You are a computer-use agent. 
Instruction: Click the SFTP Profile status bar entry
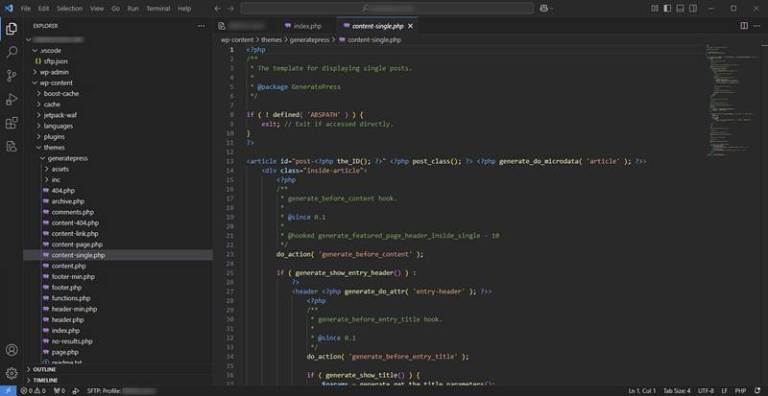(121, 391)
